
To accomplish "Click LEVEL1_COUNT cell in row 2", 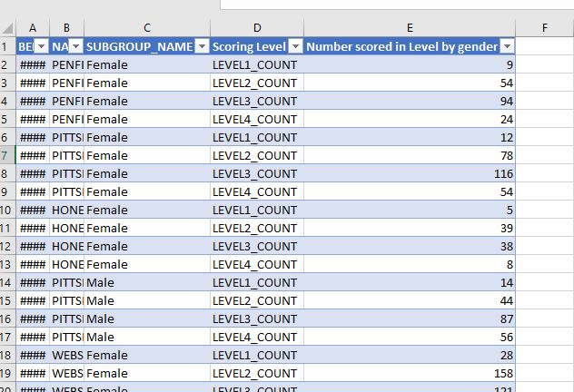I will 257,64.
